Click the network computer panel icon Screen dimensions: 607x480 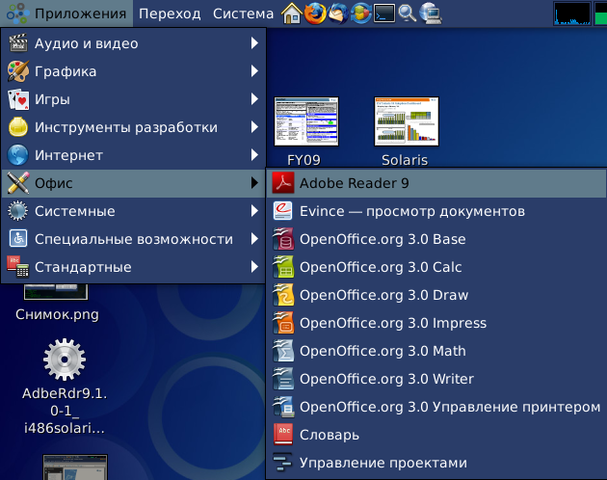pos(430,13)
